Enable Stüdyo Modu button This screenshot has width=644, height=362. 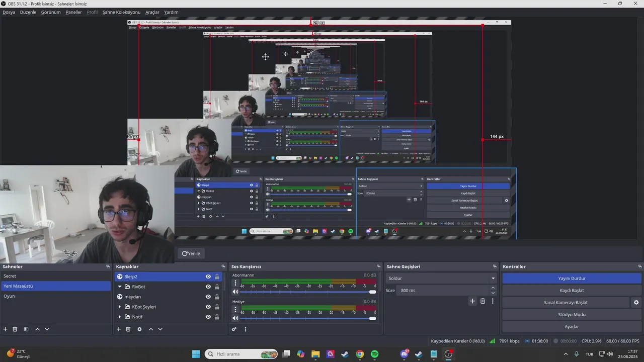(572, 315)
